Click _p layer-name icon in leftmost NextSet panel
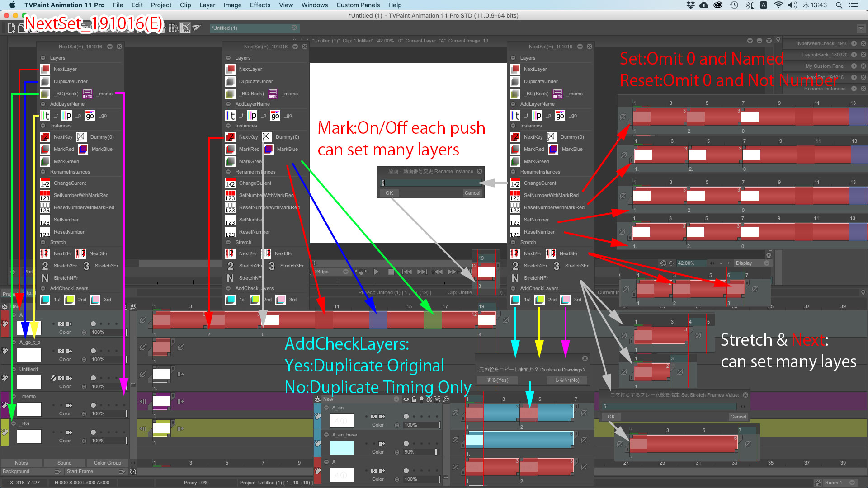The height and width of the screenshot is (488, 868). 67,116
